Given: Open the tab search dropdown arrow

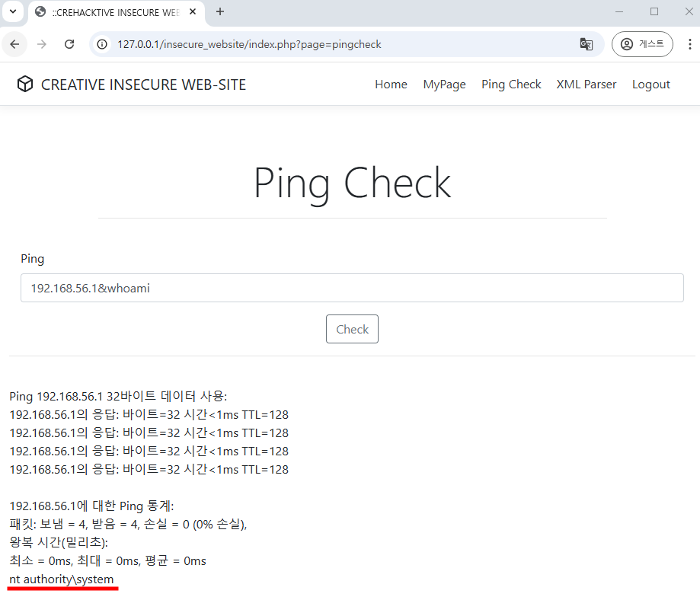Looking at the screenshot, I should click(13, 11).
